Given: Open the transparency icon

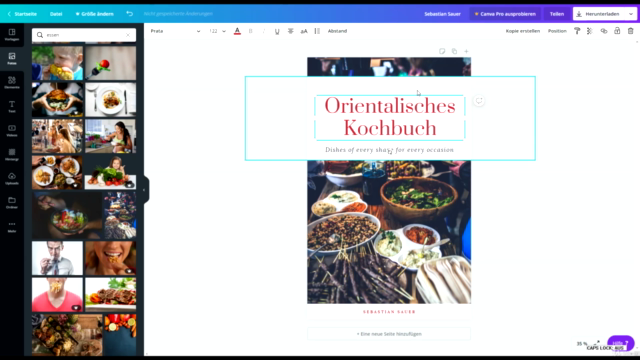Looking at the screenshot, I should (590, 31).
